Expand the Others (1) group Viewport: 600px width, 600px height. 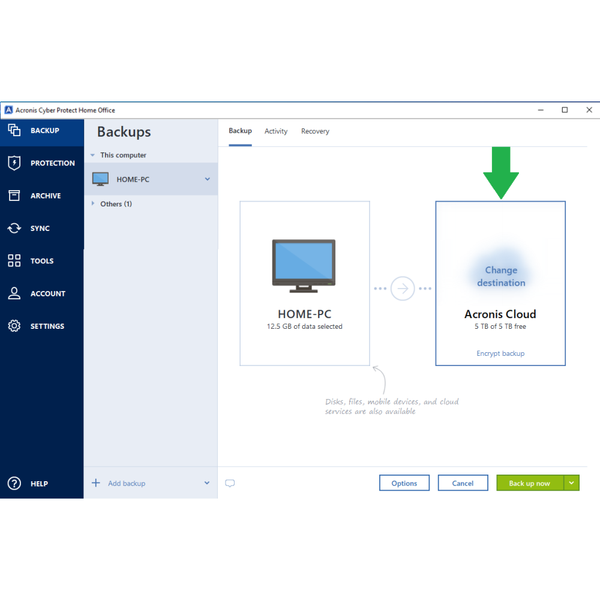[93, 204]
